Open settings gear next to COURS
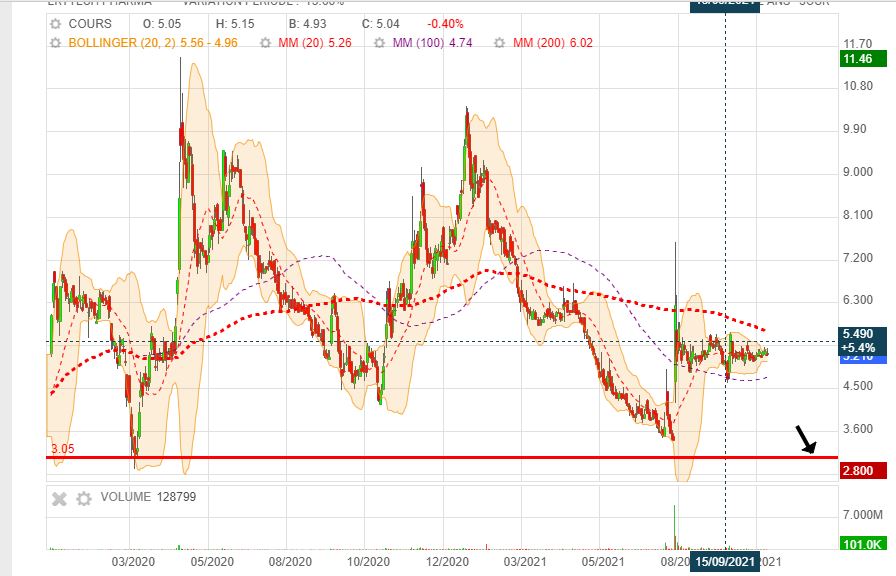The width and height of the screenshot is (896, 576). 55,24
